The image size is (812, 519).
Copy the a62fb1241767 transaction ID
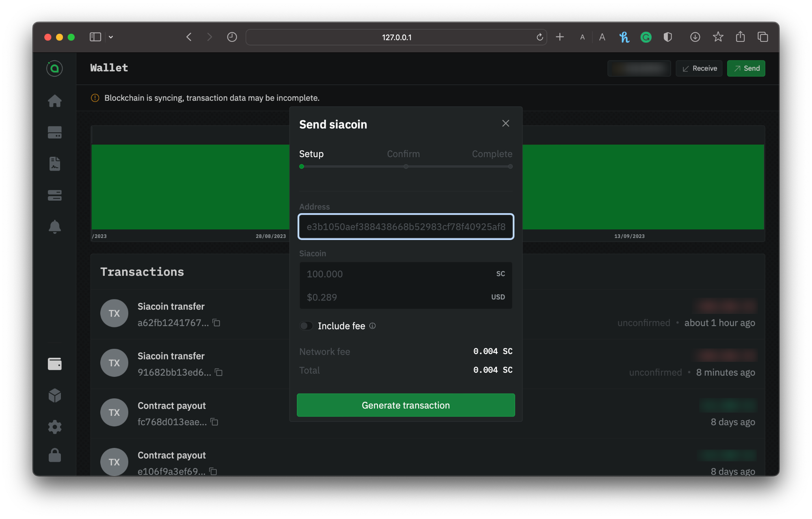(x=217, y=323)
